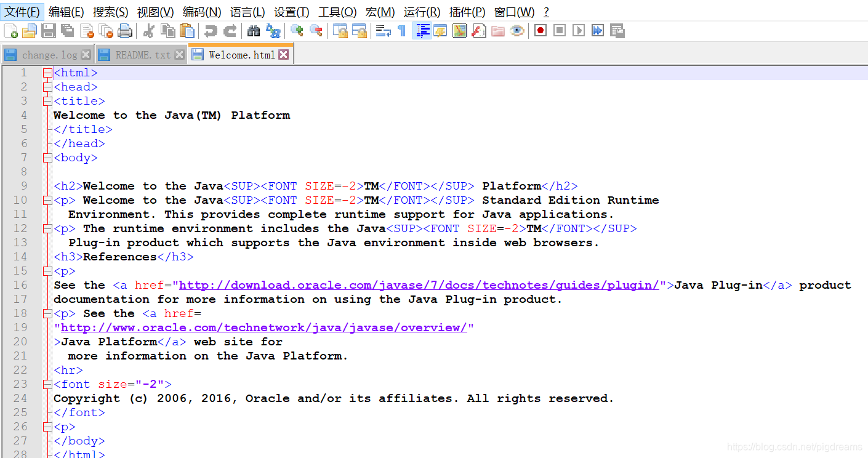Click the oracle.com technetwork javase overview link
868x458 pixels.
[x=264, y=327]
